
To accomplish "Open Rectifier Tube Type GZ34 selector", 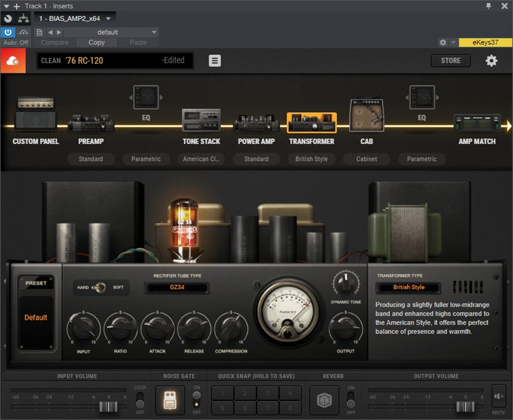I will [x=177, y=287].
